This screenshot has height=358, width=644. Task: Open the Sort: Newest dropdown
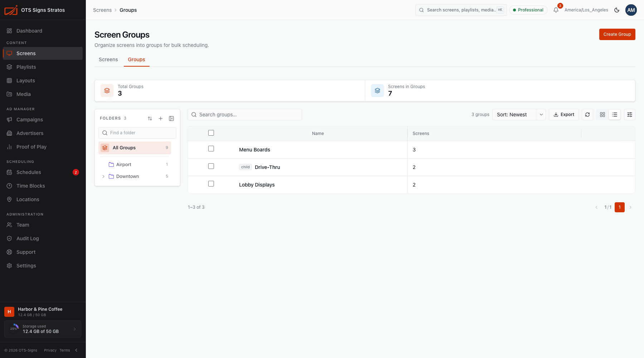click(x=519, y=115)
